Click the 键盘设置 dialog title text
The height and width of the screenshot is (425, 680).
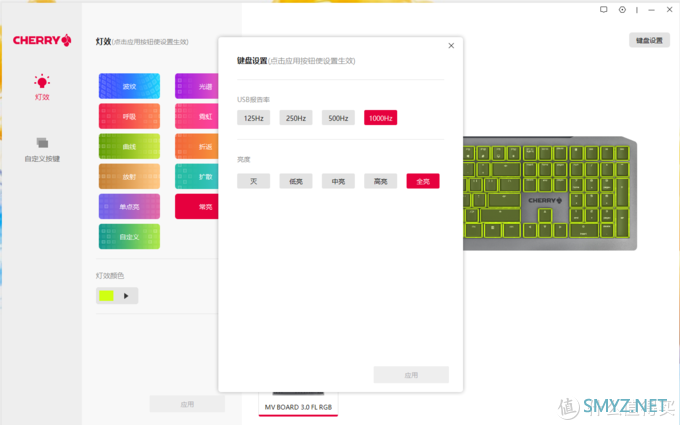pyautogui.click(x=252, y=61)
